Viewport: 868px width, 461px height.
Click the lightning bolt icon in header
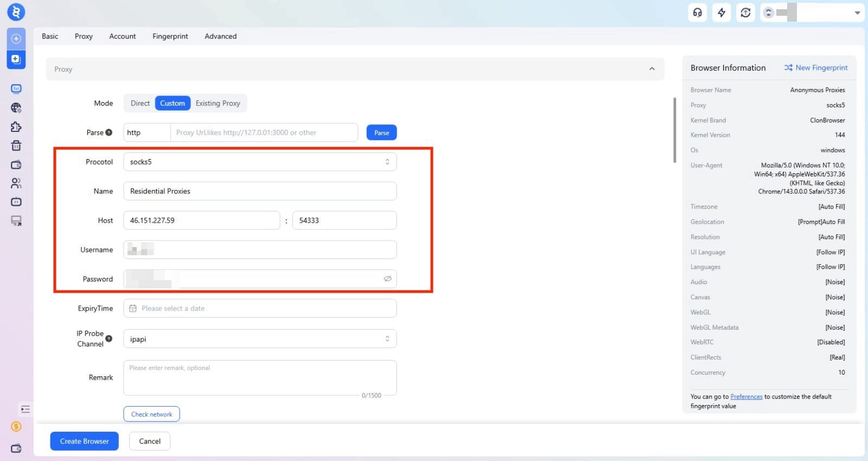coord(722,12)
